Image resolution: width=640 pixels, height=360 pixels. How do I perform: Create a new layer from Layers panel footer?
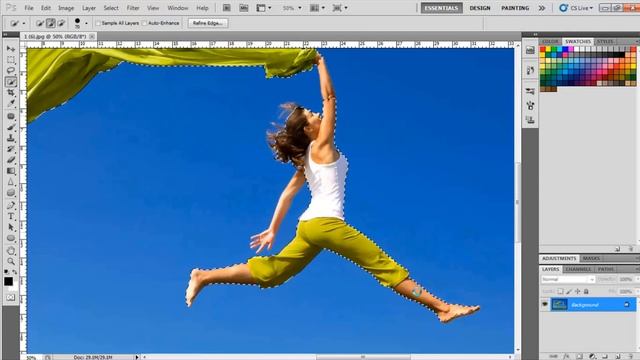tap(618, 356)
